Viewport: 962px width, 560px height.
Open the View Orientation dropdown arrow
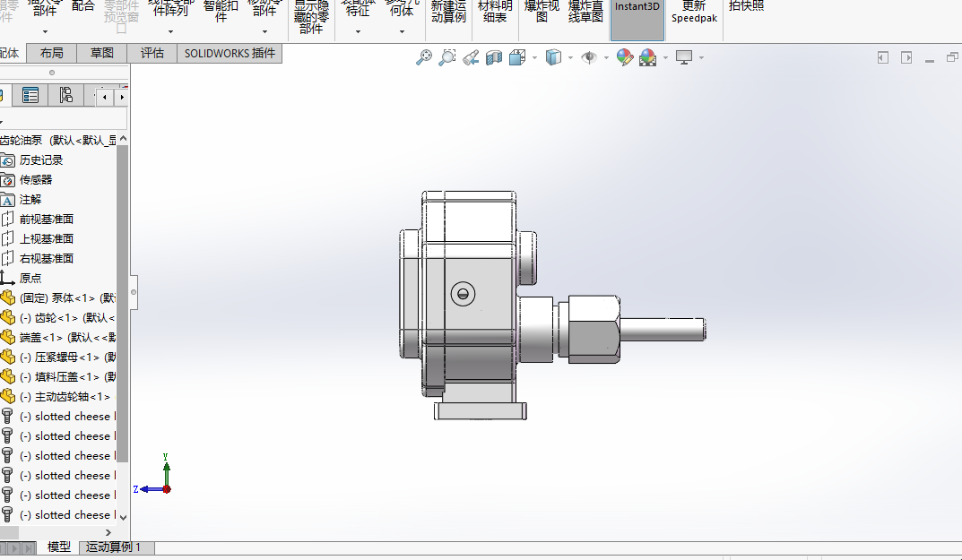534,58
